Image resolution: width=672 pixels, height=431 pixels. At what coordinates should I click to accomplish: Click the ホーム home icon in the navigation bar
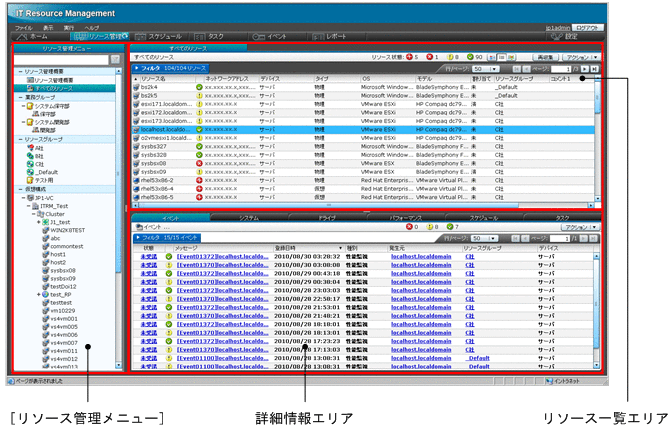pos(22,37)
